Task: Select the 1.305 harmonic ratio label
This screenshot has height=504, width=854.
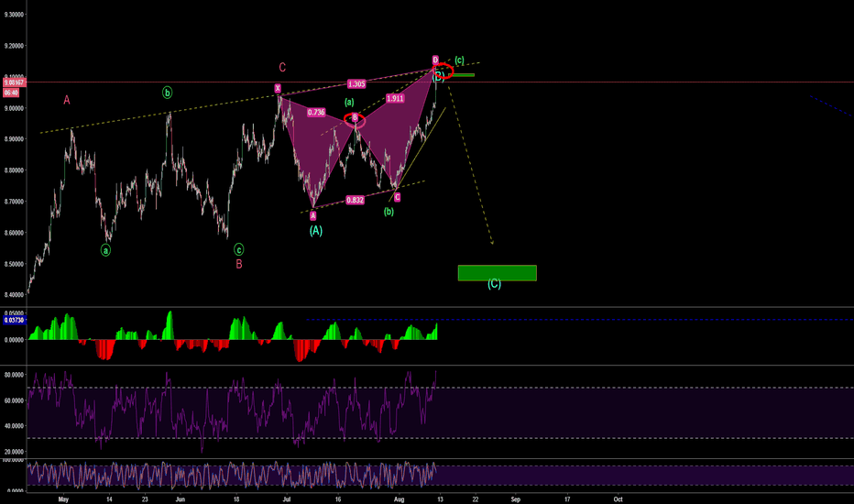Action: pos(356,84)
